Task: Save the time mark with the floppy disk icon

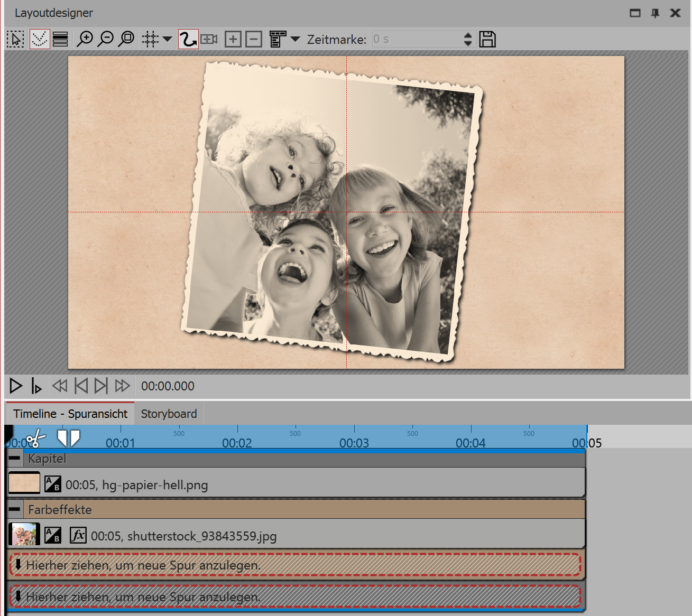Action: [487, 39]
